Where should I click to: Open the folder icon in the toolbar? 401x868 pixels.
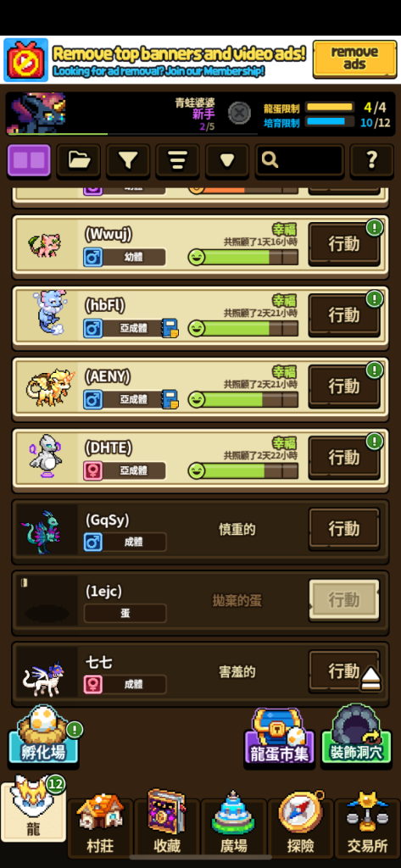pyautogui.click(x=79, y=160)
